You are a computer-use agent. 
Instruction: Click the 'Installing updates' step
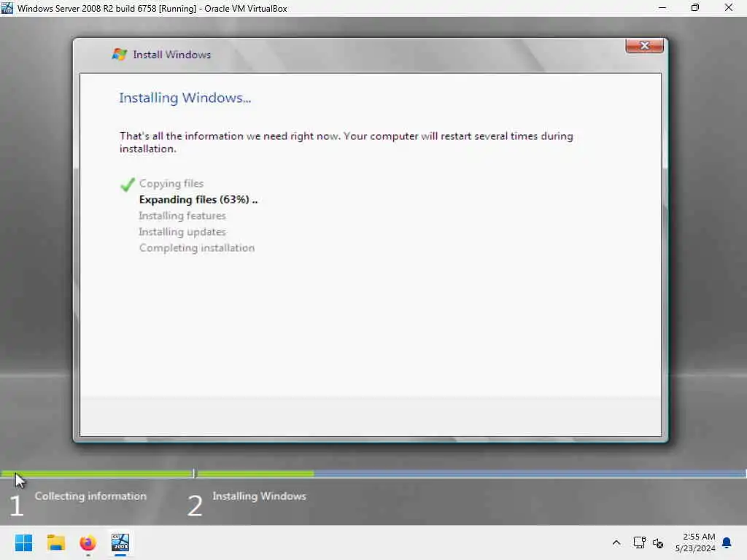point(182,232)
